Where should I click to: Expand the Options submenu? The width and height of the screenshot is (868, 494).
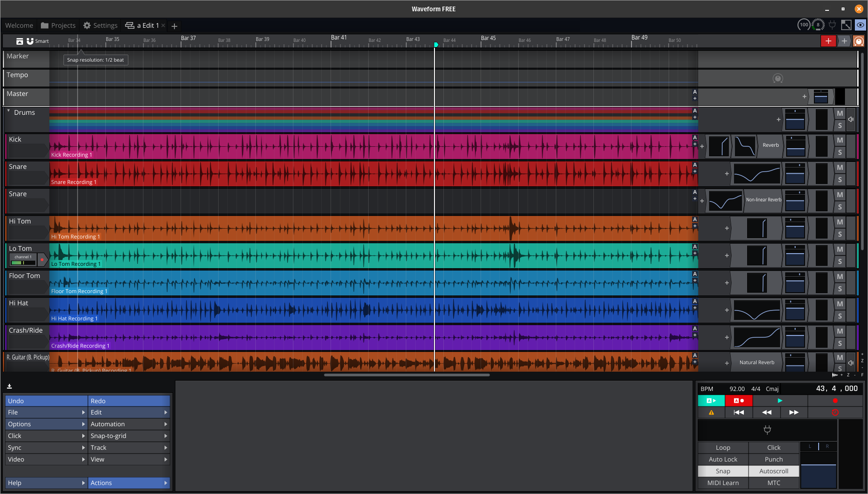coord(46,424)
